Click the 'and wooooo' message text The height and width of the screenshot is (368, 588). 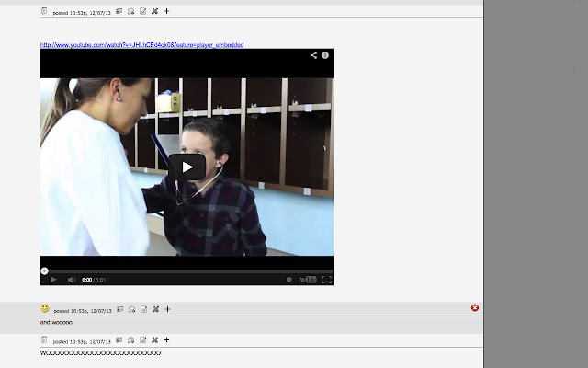(56, 322)
